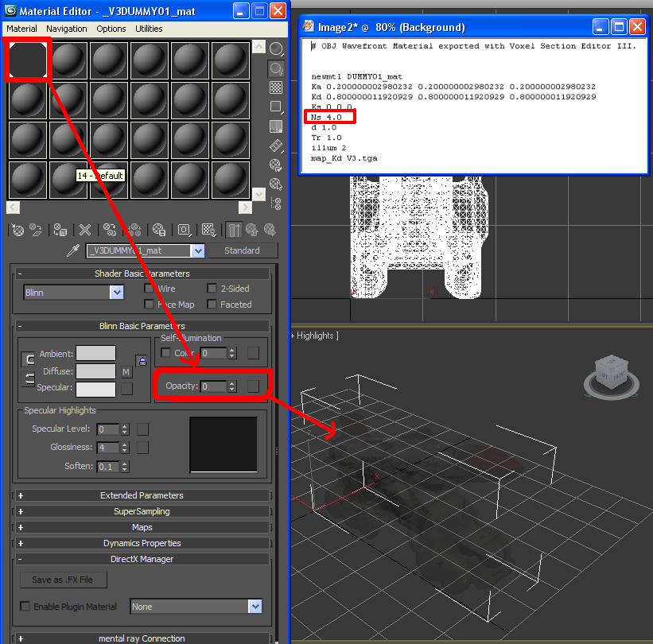Viewport: 653px width, 644px height.
Task: Expand the Maps rollout
Action: coord(141,527)
